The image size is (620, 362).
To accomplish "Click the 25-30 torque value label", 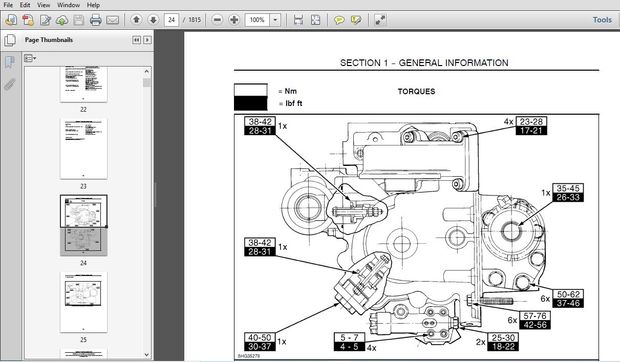I will [503, 338].
